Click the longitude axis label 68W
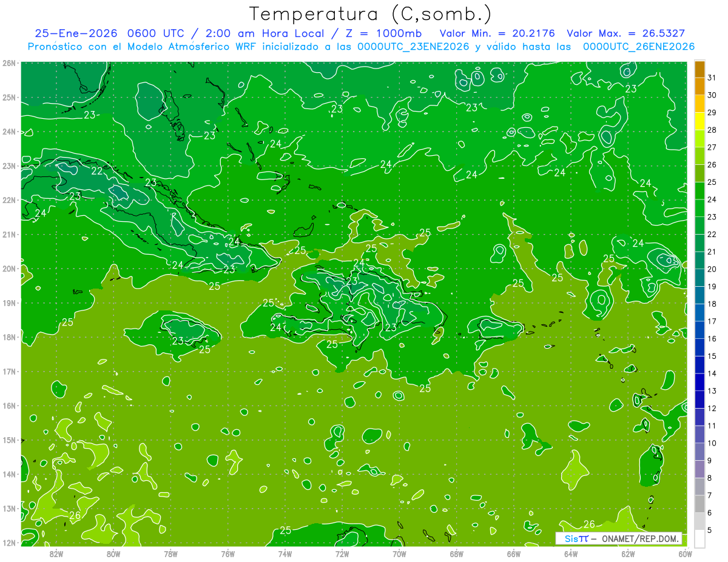The height and width of the screenshot is (562, 728). coord(456,554)
